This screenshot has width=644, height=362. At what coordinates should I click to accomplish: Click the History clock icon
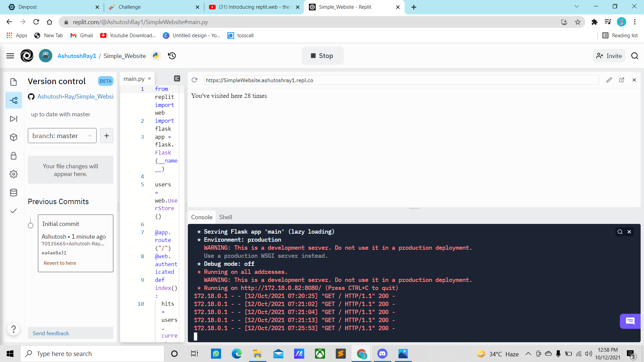pos(172,56)
